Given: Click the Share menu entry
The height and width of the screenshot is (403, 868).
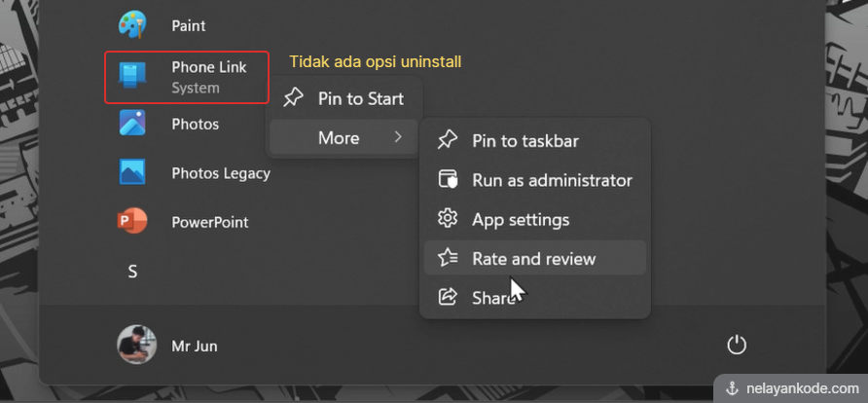Looking at the screenshot, I should click(x=491, y=298).
